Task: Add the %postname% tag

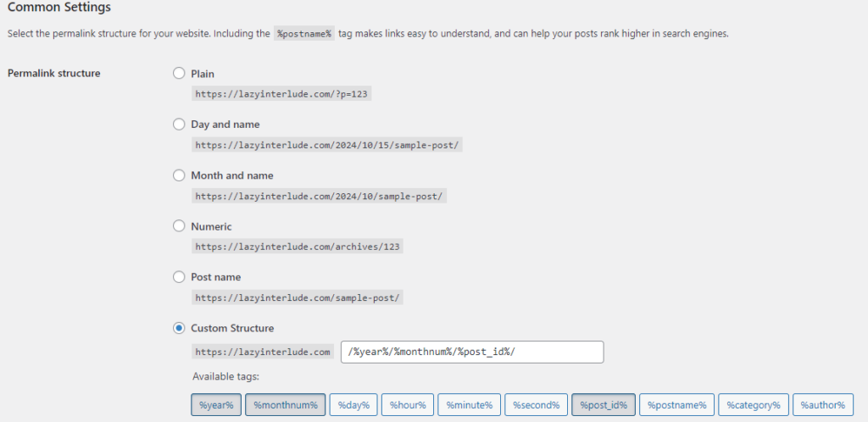Action: point(676,405)
